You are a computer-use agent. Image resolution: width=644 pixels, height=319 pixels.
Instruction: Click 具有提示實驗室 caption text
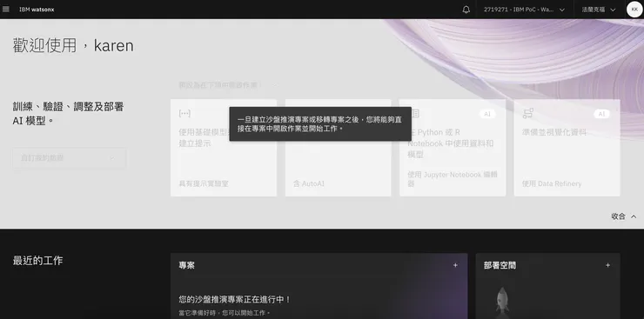coord(204,183)
